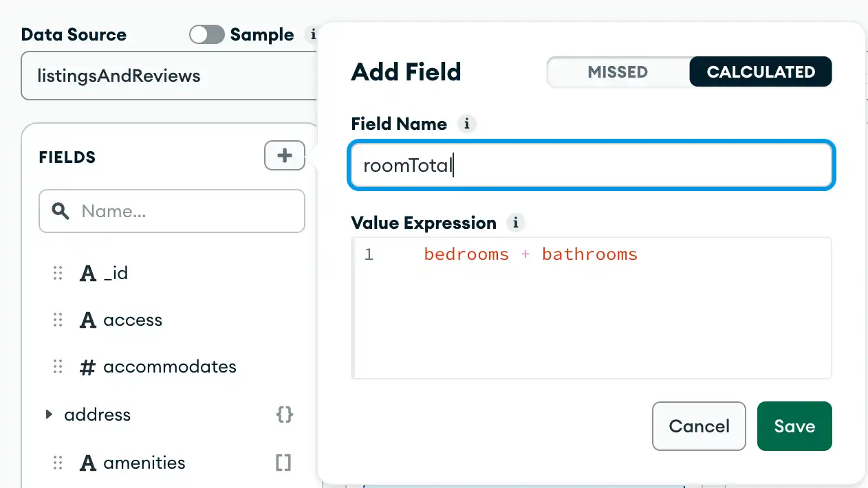
Task: Switch to the MISSED tab
Action: click(617, 71)
